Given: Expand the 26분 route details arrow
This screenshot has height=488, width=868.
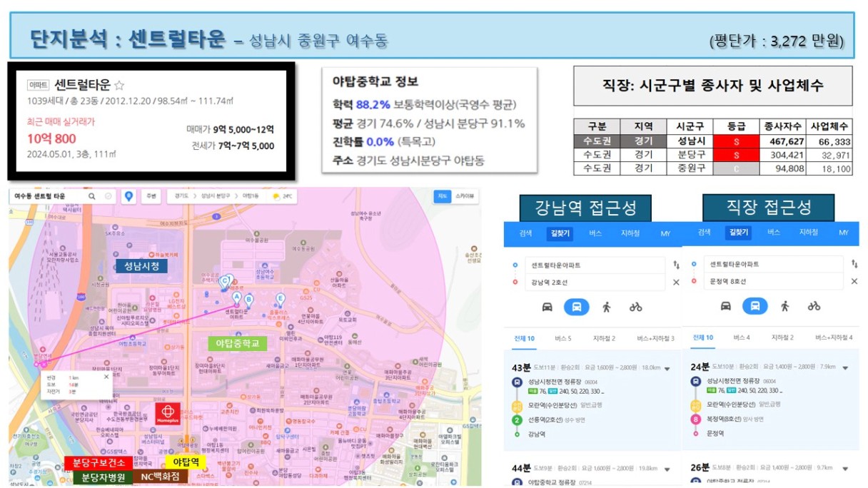Looking at the screenshot, I should point(845,468).
